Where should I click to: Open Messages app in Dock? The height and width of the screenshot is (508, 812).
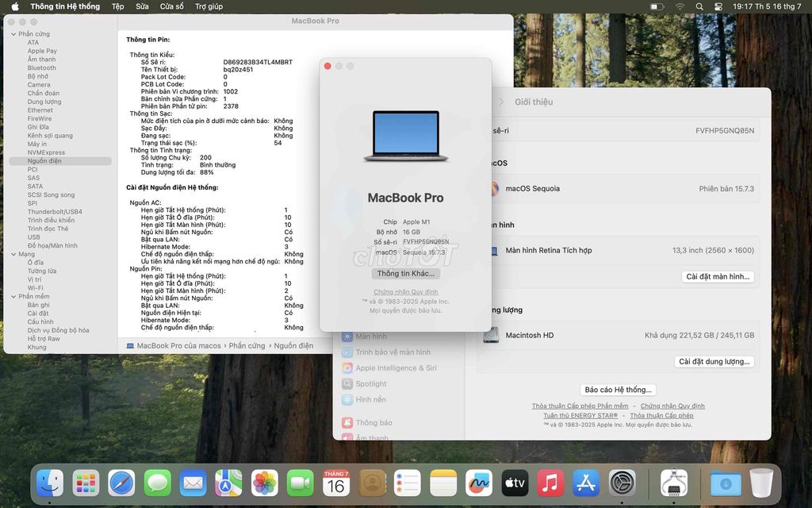click(x=157, y=483)
